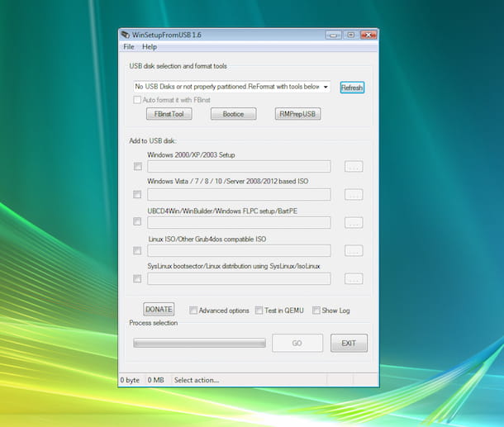The width and height of the screenshot is (504, 427).
Task: Click the '0 MB' status bar entry
Action: 156,380
